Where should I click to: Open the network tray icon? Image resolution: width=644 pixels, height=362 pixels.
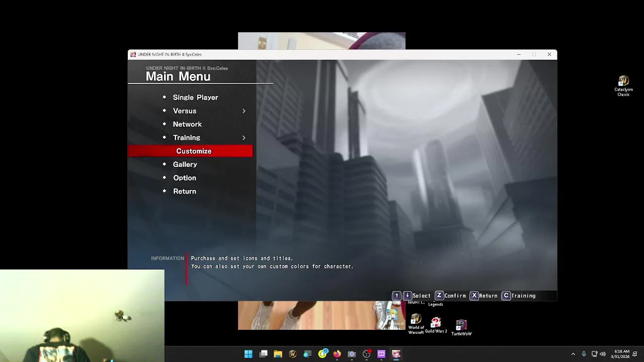[594, 354]
